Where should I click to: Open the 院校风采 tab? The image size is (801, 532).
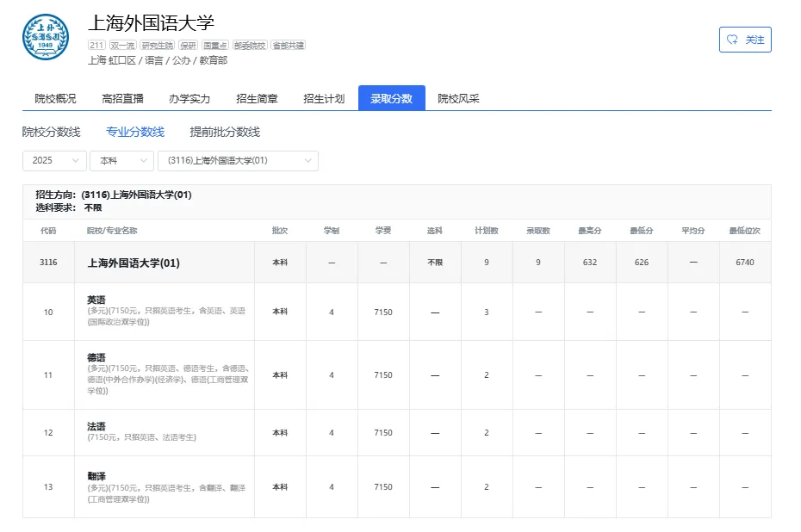coord(458,98)
